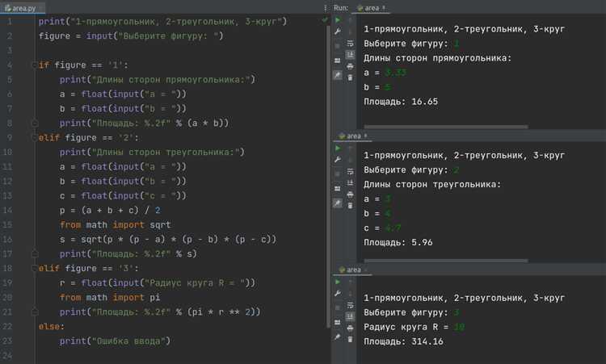Viewport: 606px width, 364px height.
Task: Toggle pin tab in circle output panel
Action: pos(338,337)
